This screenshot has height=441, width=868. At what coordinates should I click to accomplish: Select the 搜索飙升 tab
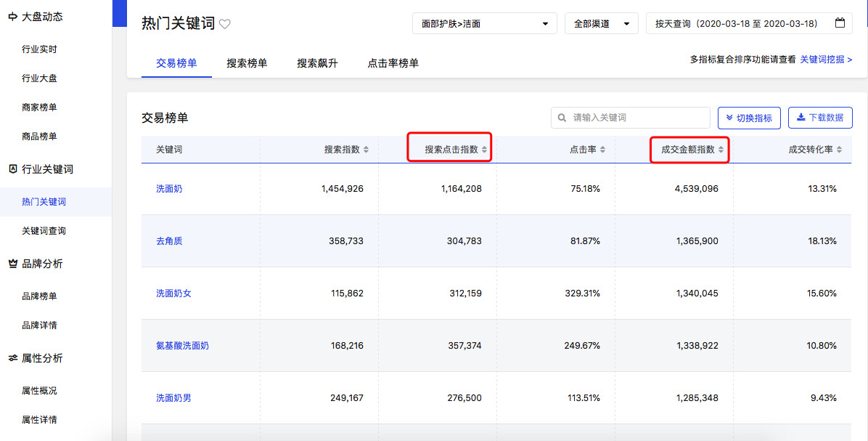point(317,63)
